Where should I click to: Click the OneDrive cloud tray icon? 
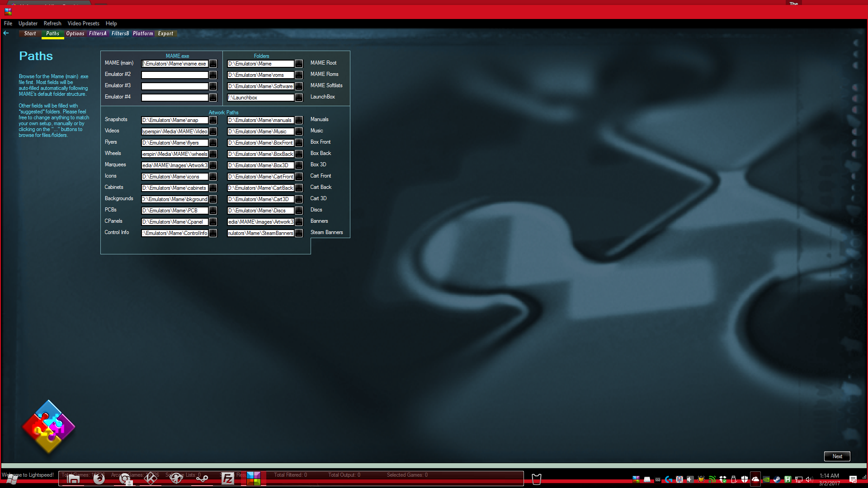click(x=755, y=479)
